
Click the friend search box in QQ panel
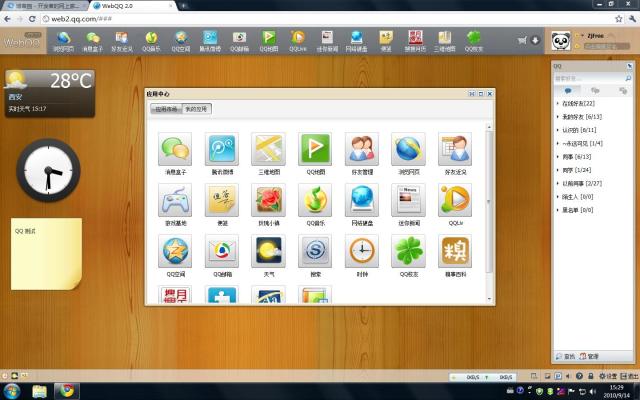point(592,78)
